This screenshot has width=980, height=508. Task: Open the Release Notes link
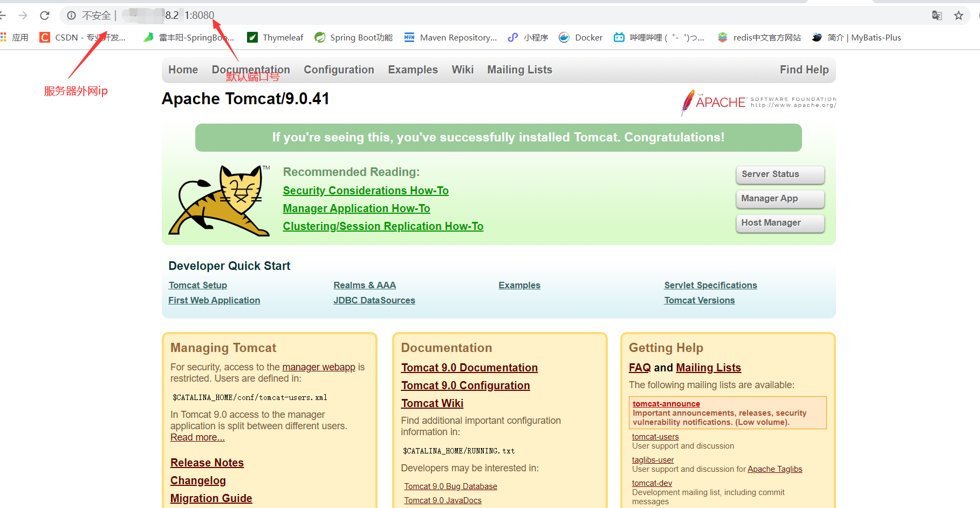pyautogui.click(x=207, y=463)
